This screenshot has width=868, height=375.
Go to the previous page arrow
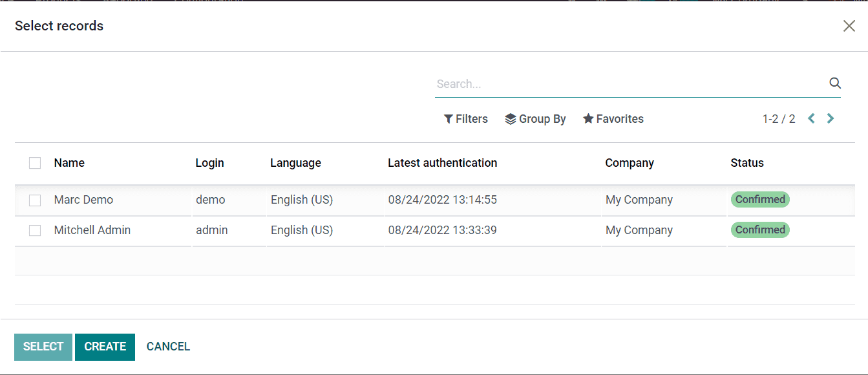[812, 119]
